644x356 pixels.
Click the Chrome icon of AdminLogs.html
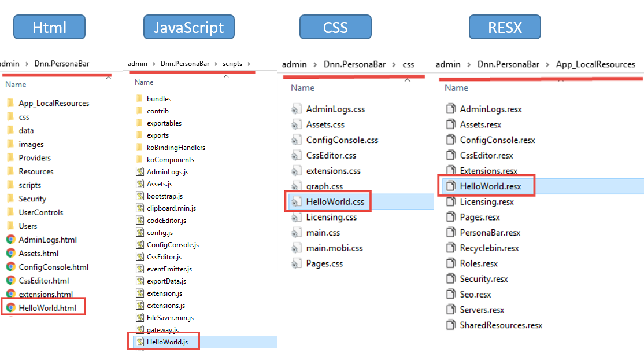pos(10,240)
